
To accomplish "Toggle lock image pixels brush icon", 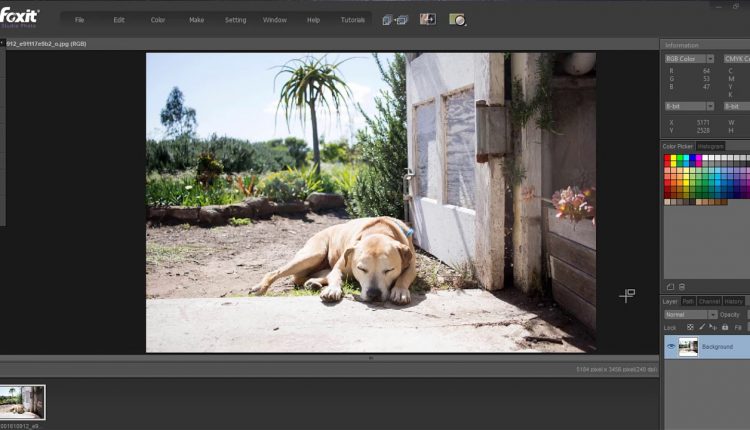I will (x=702, y=328).
